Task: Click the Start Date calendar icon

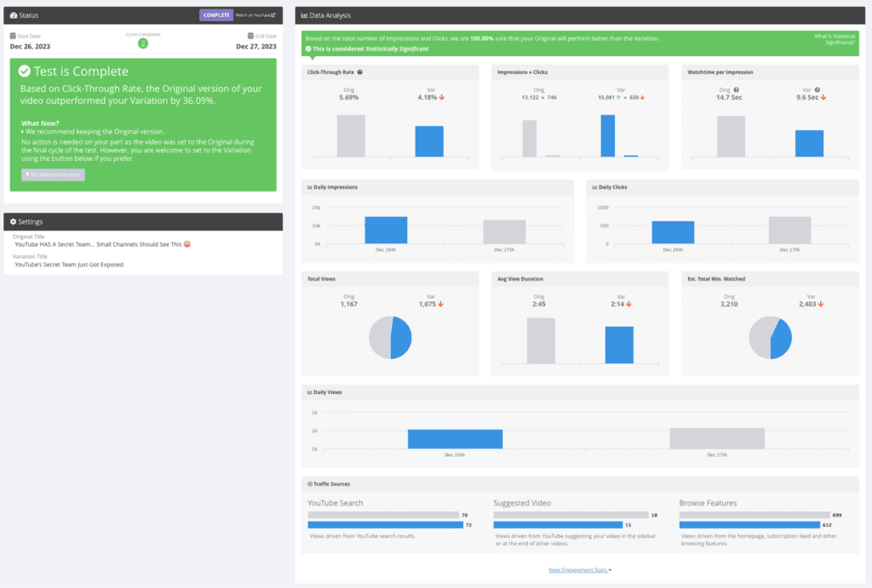Action: pyautogui.click(x=13, y=36)
